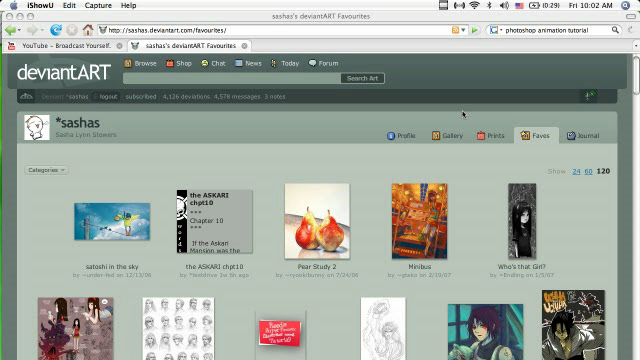Click the deviantART logo icon in user bar
Screen dimensions: 640x360
[x=27, y=96]
